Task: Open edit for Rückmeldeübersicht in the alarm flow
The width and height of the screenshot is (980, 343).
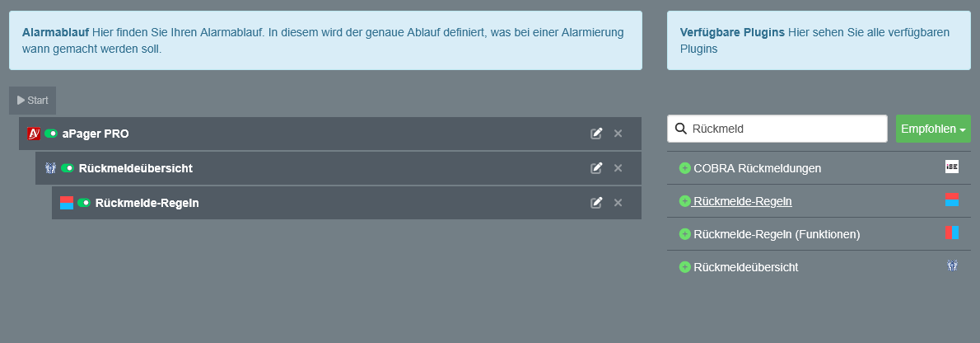Action: (x=596, y=168)
